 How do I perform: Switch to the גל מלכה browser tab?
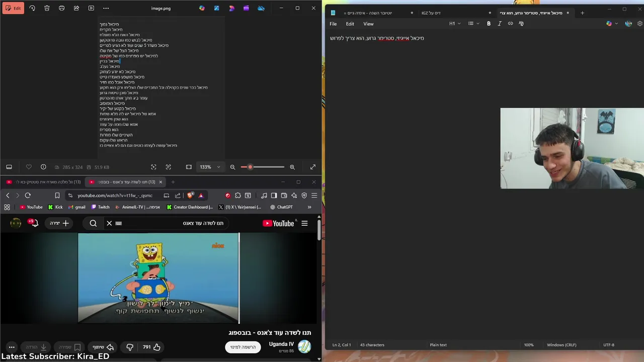point(44,182)
